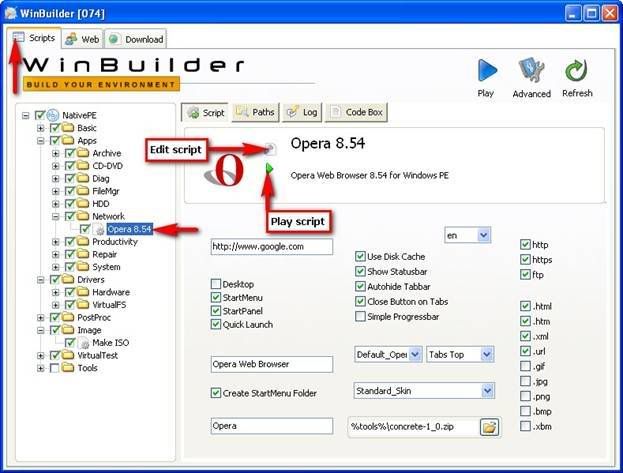Open the Log tab
The image size is (623, 473).
[302, 112]
